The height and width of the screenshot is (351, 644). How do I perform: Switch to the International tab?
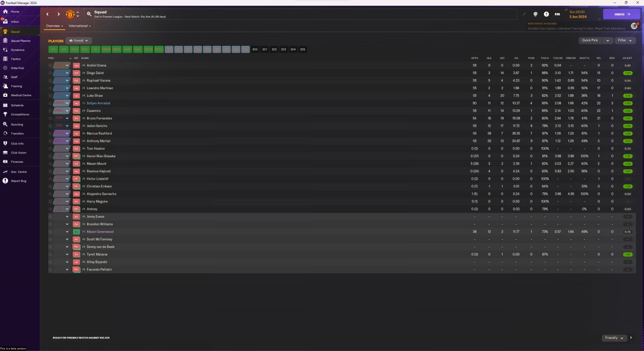tap(80, 26)
